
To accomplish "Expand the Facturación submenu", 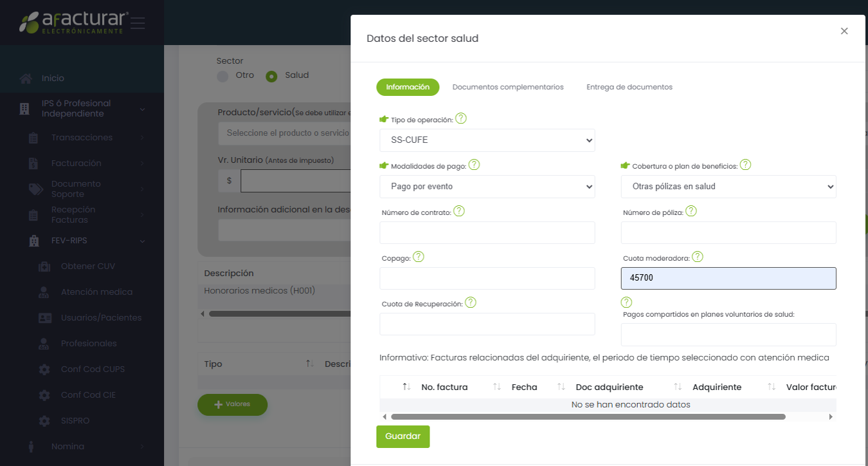I will (142, 163).
